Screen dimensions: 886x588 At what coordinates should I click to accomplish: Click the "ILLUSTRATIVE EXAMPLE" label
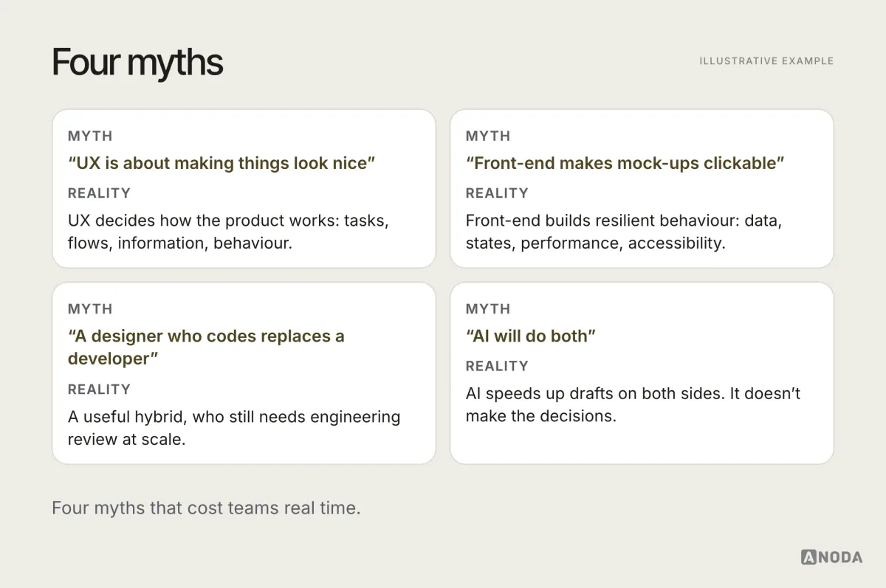coord(766,61)
